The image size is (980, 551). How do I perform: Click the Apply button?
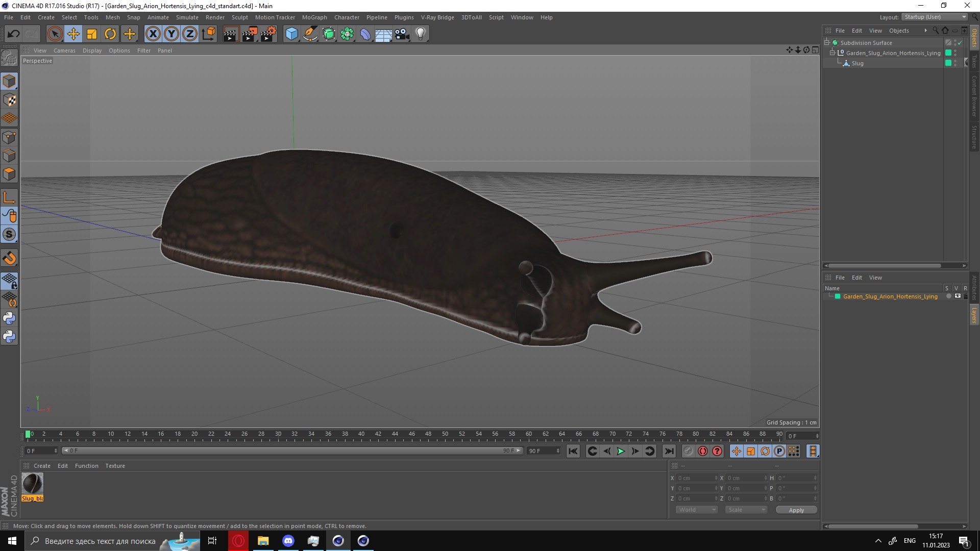pyautogui.click(x=796, y=510)
